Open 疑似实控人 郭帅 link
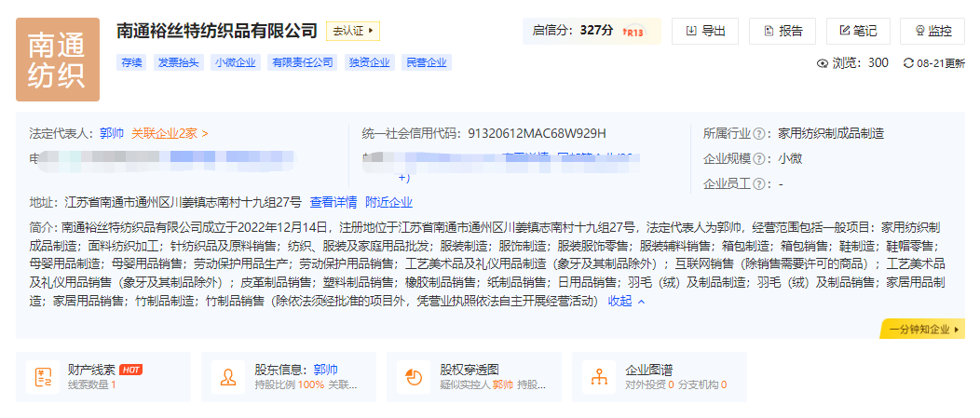The image size is (980, 418). 502,384
